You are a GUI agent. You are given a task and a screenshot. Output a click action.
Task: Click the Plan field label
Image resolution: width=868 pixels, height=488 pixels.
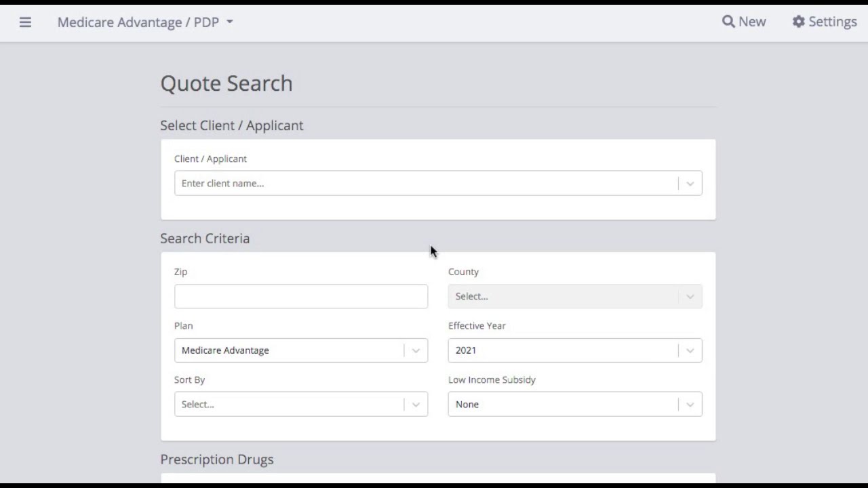click(183, 326)
